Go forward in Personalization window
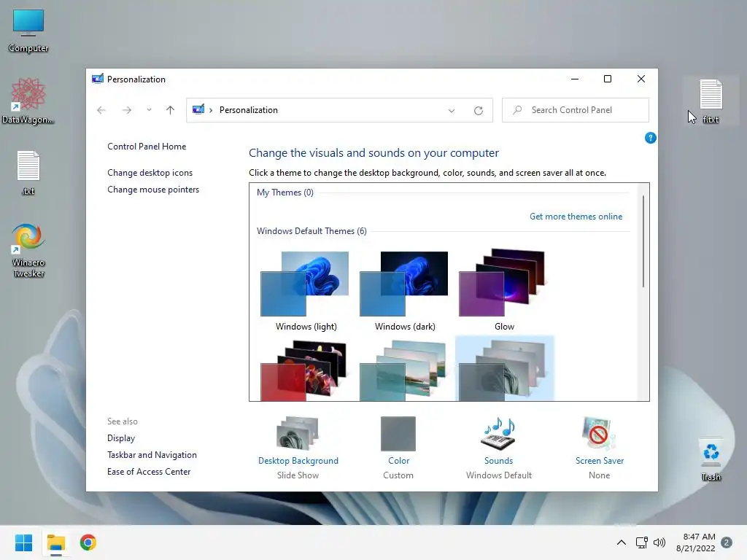This screenshot has width=747, height=560. pyautogui.click(x=127, y=110)
